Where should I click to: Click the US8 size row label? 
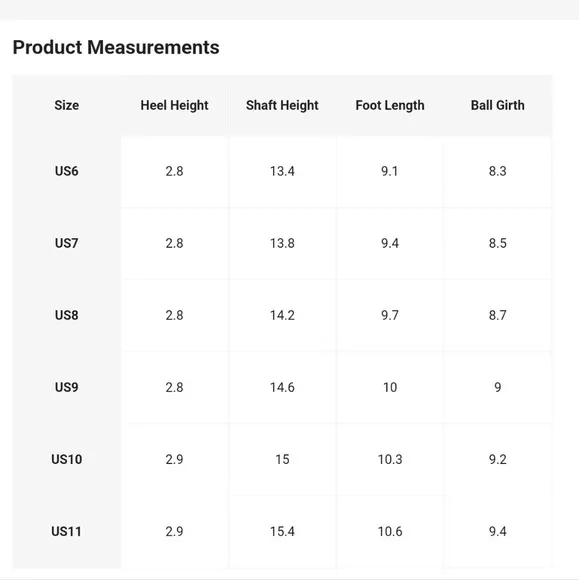[x=67, y=315]
